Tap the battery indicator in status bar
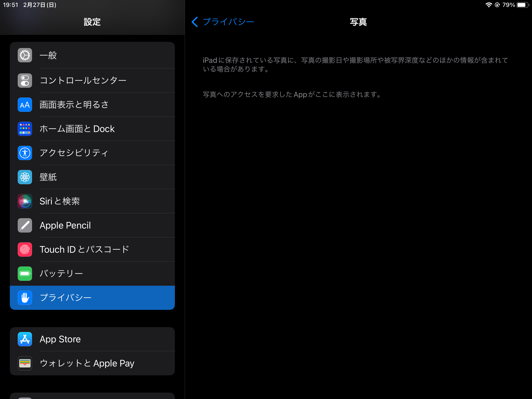532x399 pixels. point(522,5)
